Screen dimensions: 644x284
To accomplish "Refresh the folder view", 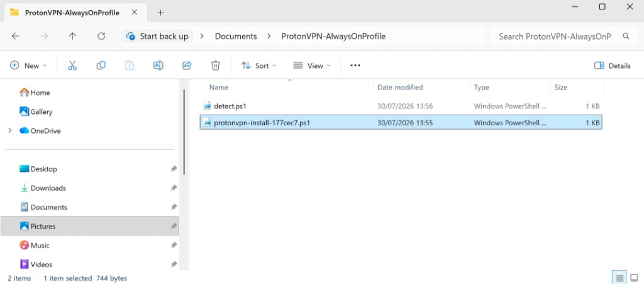I will pos(101,36).
